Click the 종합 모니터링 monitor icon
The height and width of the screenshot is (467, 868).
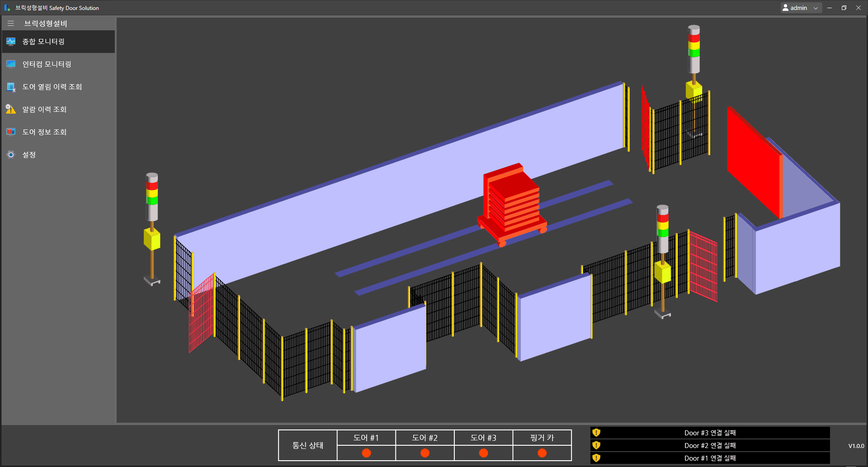coord(11,42)
